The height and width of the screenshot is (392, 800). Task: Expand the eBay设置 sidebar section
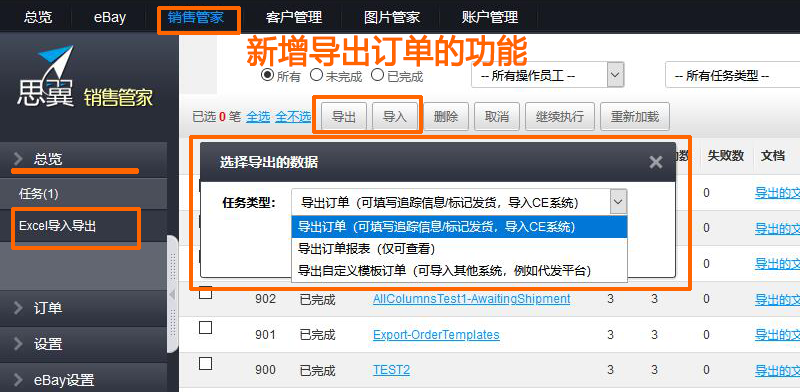83,380
